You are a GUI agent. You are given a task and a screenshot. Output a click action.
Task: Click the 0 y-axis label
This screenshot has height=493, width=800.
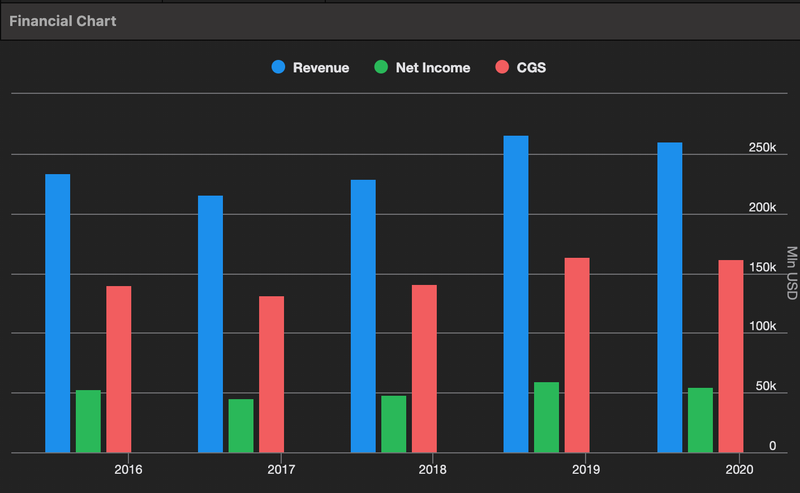tap(772, 446)
